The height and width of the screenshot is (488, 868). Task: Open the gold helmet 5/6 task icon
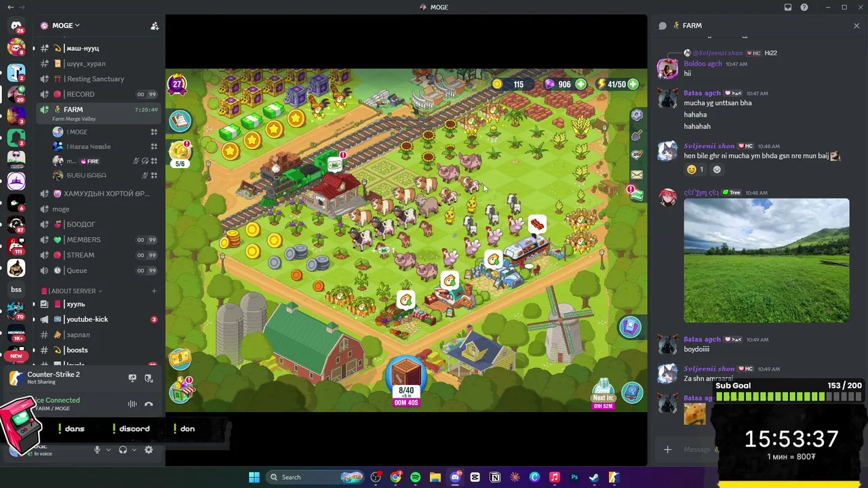pyautogui.click(x=180, y=152)
